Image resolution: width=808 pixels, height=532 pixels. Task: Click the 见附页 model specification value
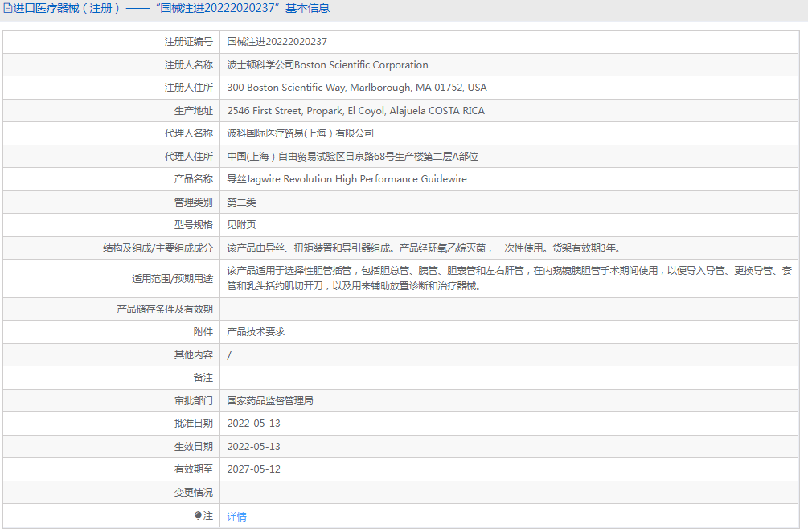242,225
